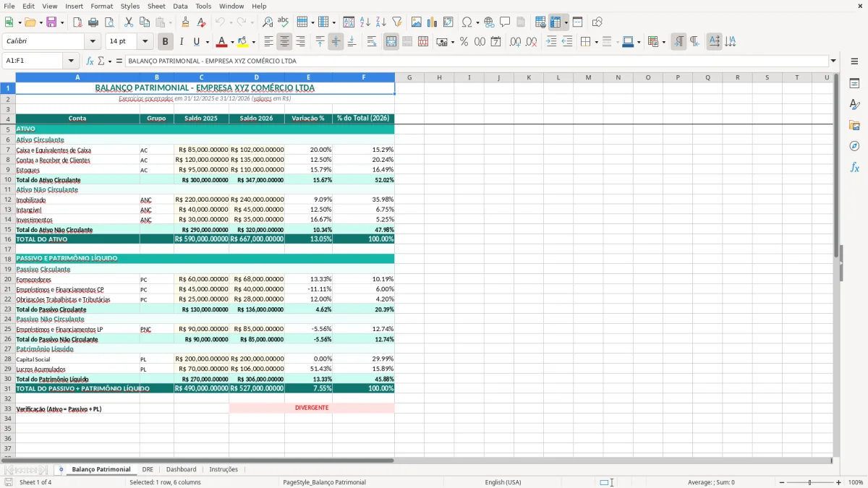Insert an image
The height and width of the screenshot is (488, 868).
click(417, 22)
